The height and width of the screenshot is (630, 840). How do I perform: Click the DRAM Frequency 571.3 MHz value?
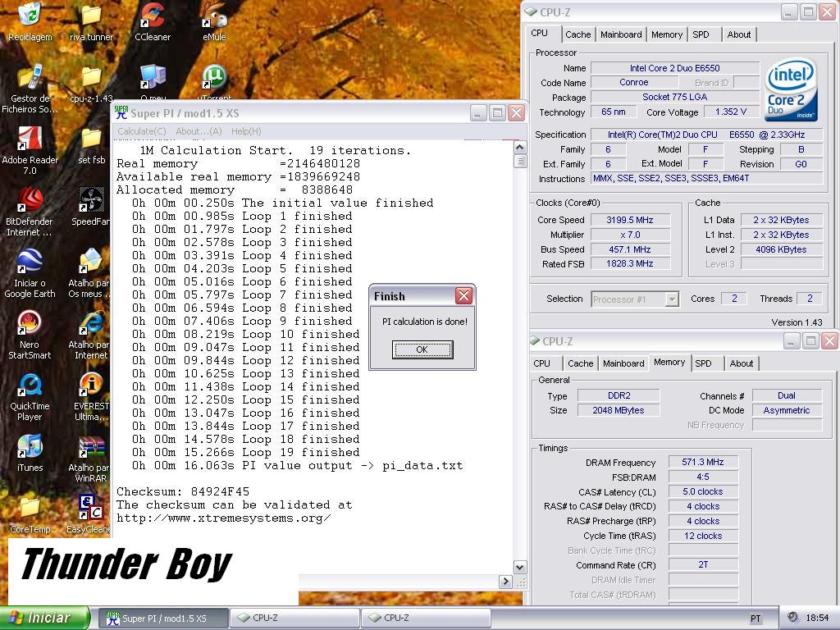click(703, 463)
